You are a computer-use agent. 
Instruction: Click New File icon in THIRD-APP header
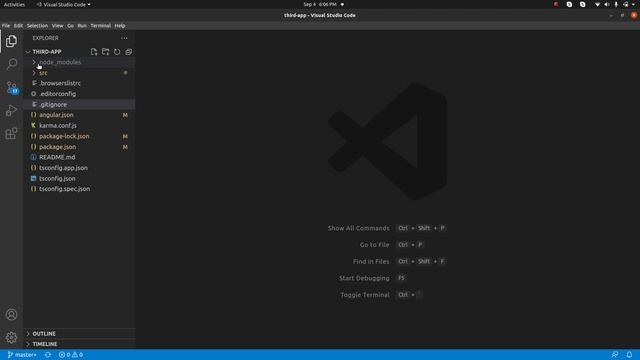coord(94,52)
